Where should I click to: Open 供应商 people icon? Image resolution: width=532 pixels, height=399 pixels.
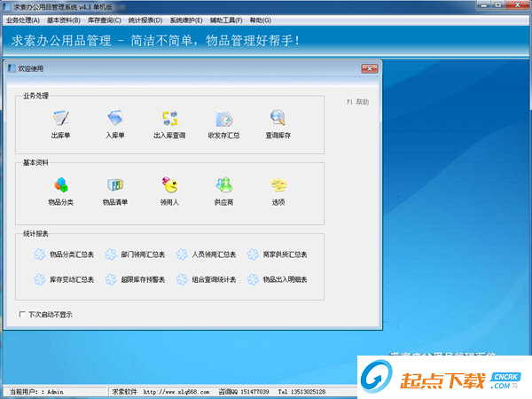[x=224, y=184]
